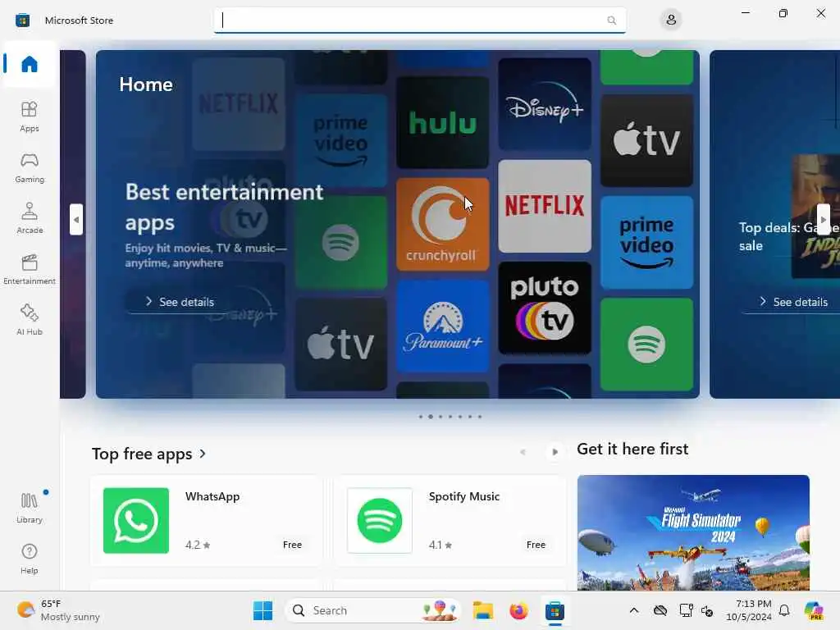This screenshot has width=840, height=630.
Task: Open notifications bell in taskbar
Action: point(784,610)
